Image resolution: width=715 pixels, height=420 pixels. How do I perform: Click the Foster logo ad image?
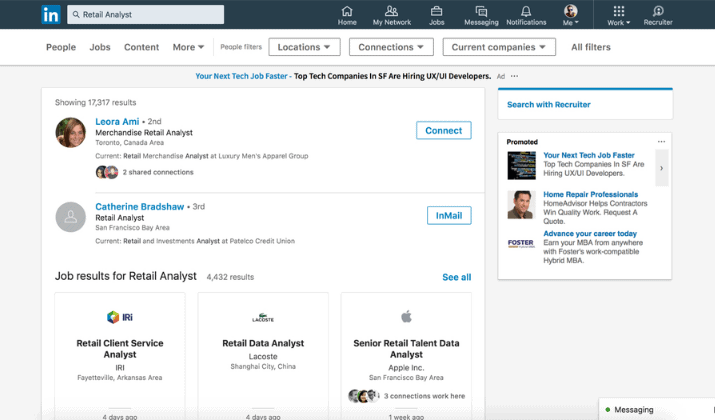[521, 244]
